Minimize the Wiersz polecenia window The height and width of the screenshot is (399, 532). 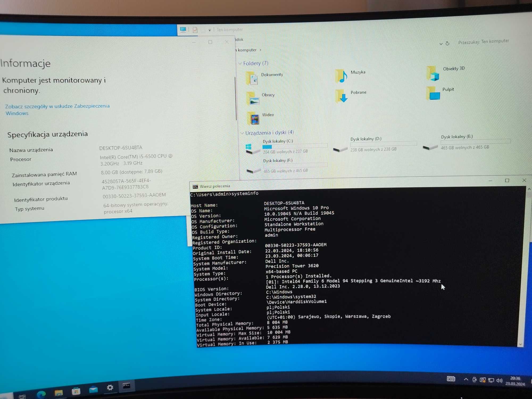pos(491,181)
